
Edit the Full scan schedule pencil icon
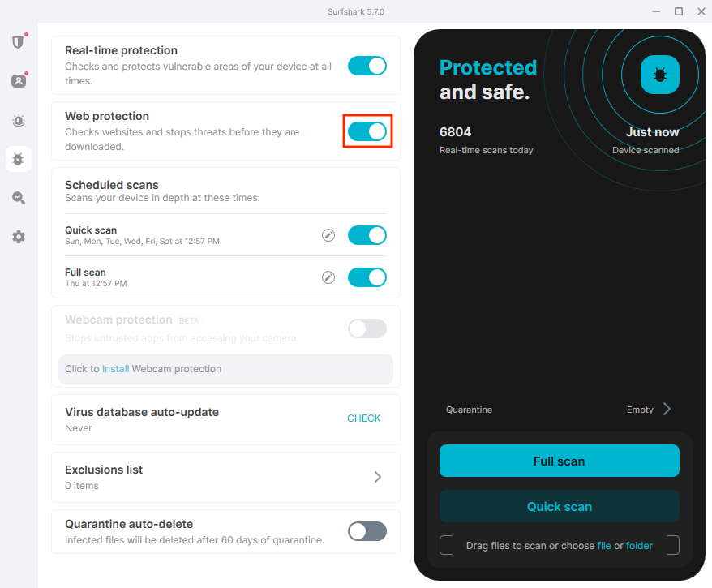point(328,277)
